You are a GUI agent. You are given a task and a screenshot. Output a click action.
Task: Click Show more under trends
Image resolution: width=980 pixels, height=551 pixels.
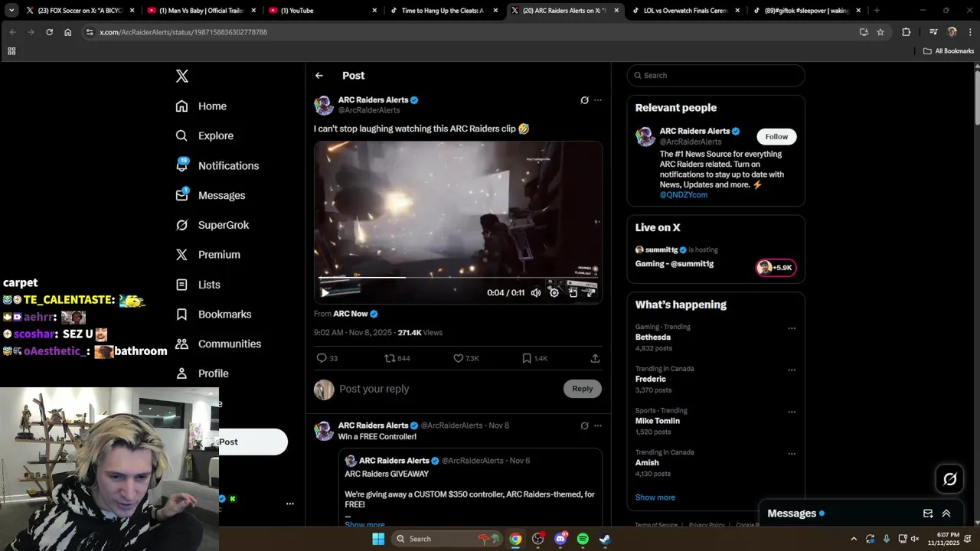coord(655,497)
